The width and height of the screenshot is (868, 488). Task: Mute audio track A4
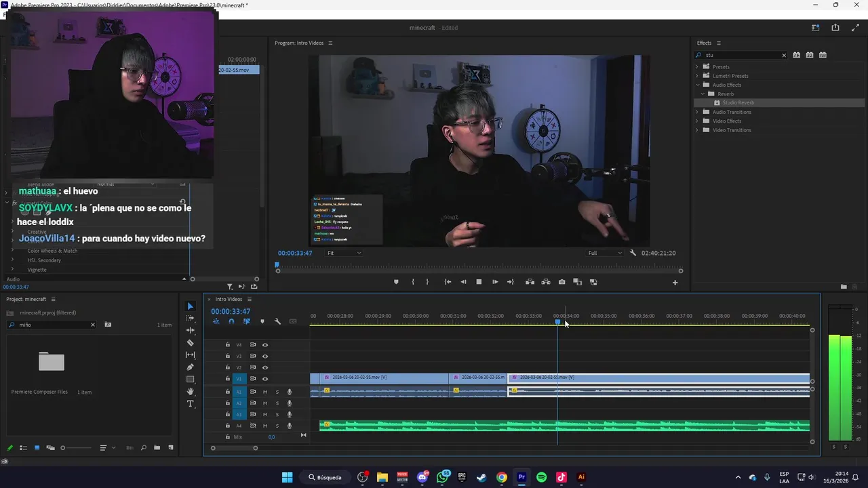265,426
